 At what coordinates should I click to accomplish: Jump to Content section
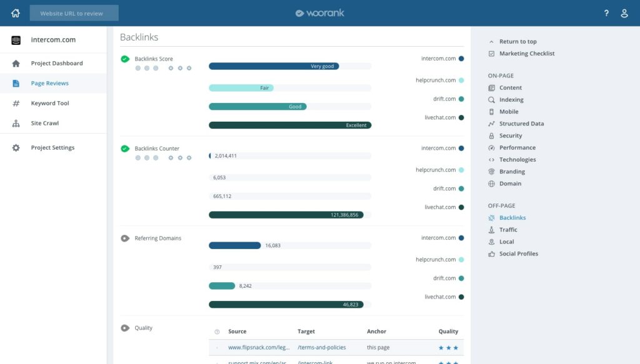(x=510, y=87)
